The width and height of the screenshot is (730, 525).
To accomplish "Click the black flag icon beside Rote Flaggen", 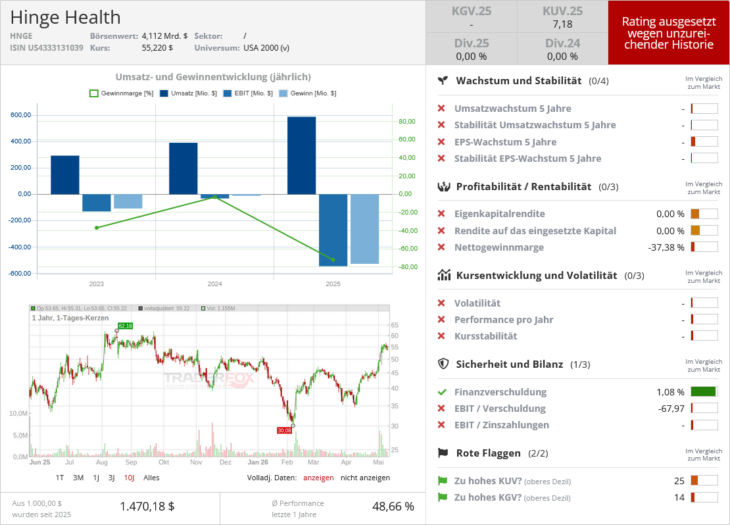I will click(x=443, y=453).
